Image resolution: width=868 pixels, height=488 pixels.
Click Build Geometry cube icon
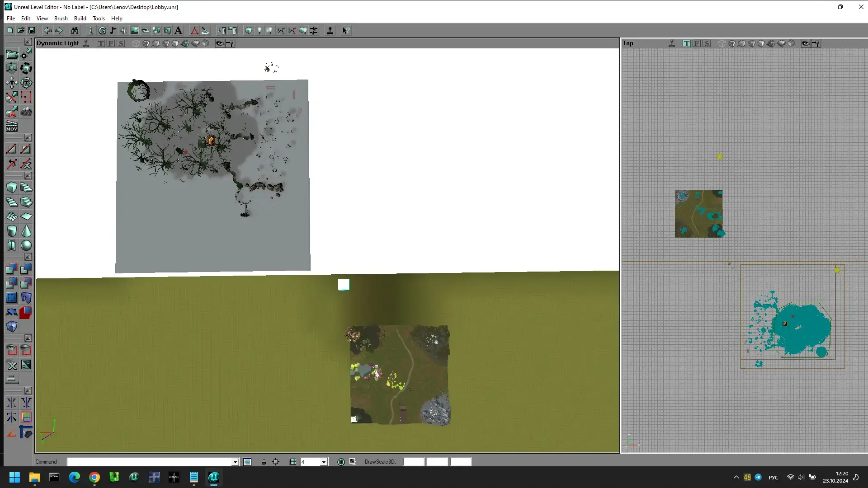coord(249,30)
